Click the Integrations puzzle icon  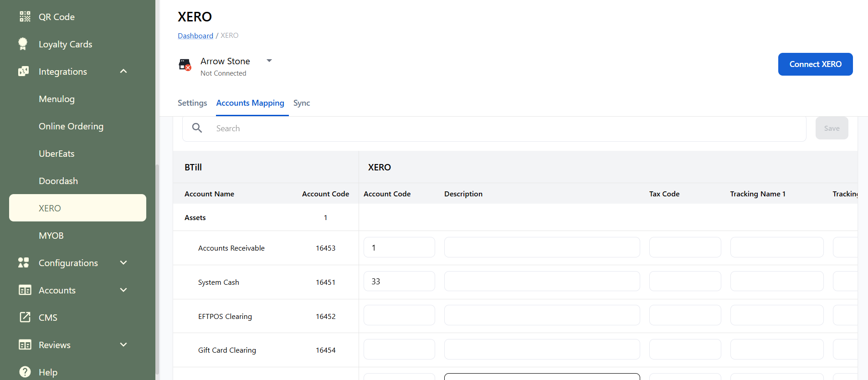[x=24, y=72]
